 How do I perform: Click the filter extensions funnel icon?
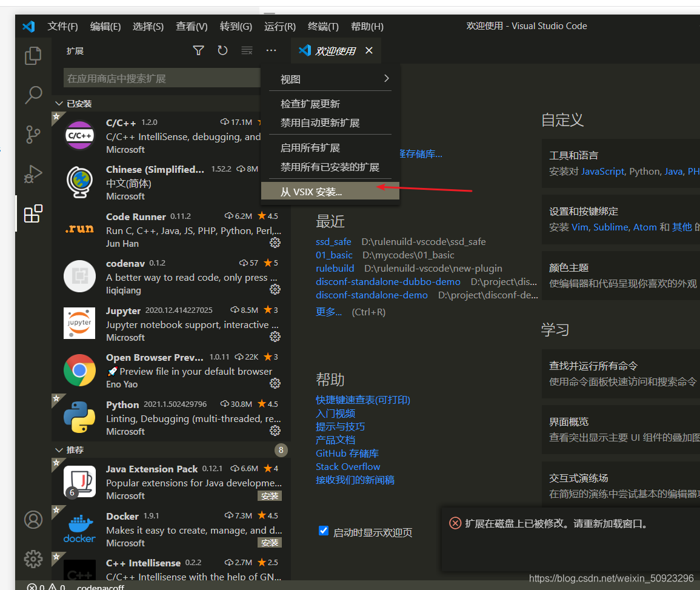pos(198,50)
